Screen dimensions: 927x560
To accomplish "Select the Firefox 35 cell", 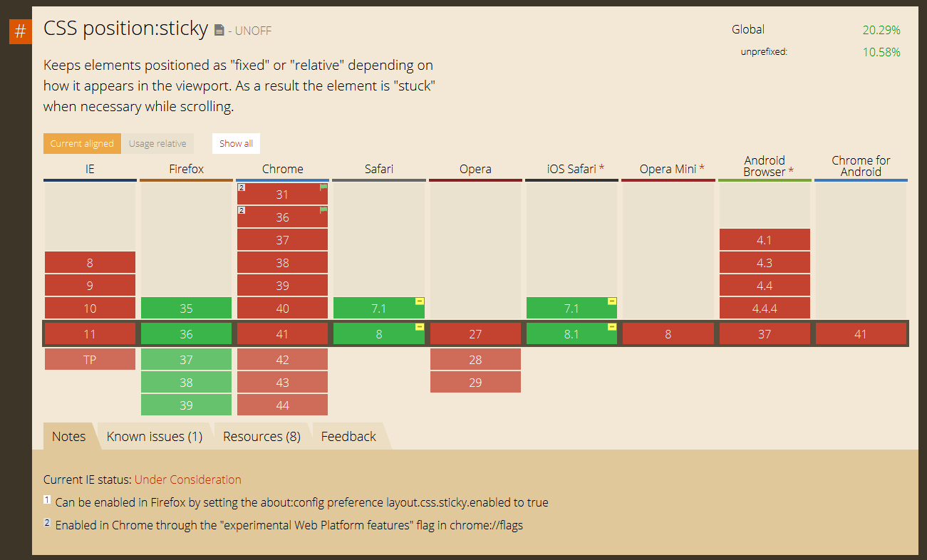I will coord(186,308).
